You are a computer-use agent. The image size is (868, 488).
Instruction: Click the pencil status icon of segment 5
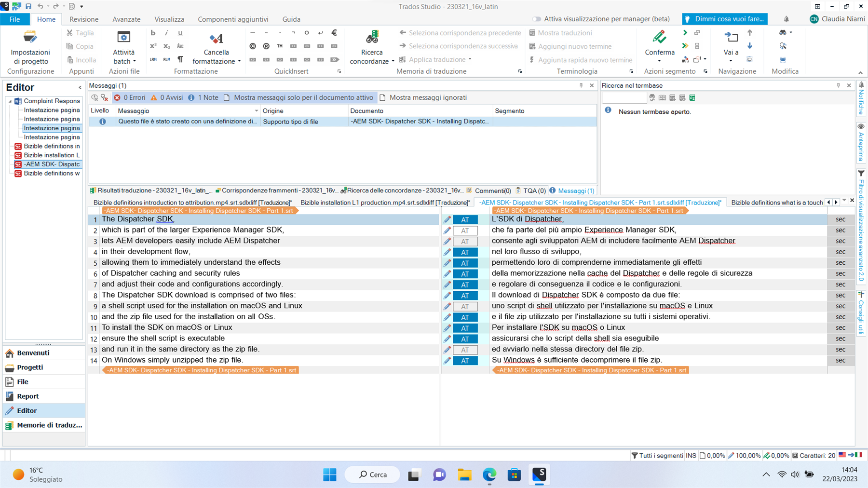[447, 263]
